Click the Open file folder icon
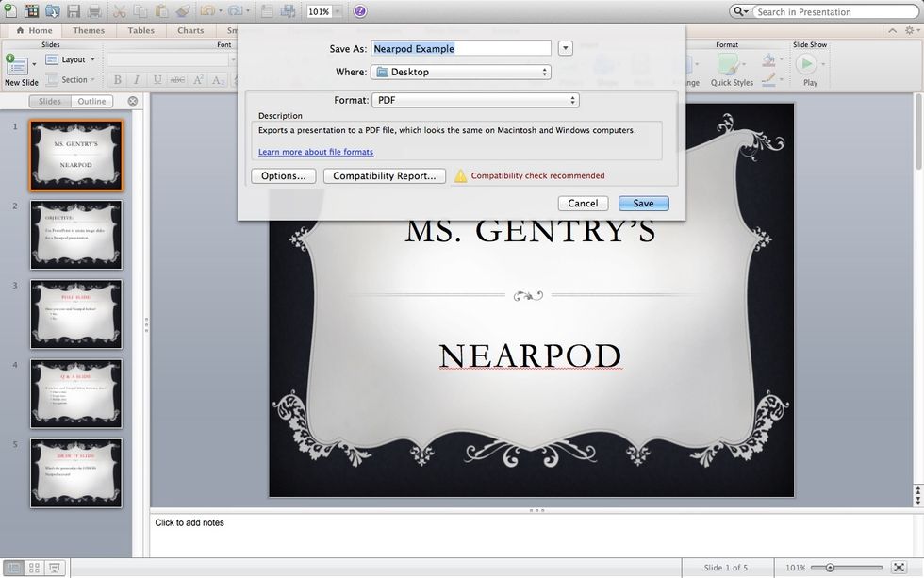 coord(53,10)
